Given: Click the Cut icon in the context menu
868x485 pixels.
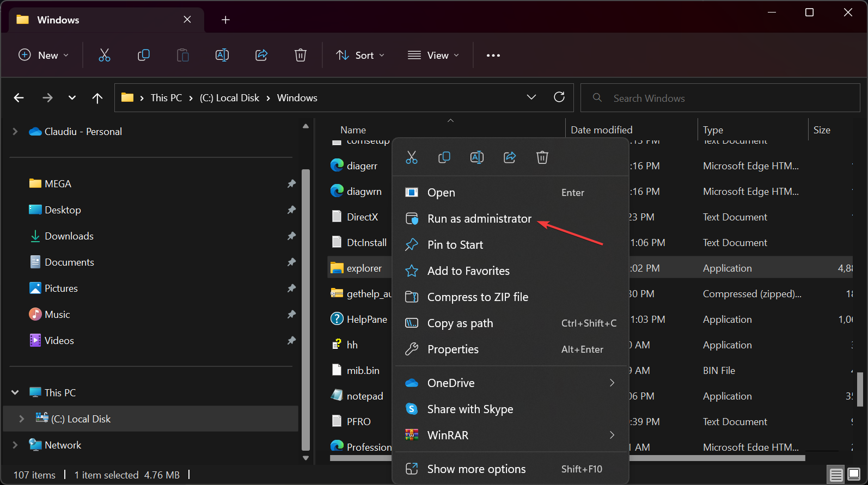Looking at the screenshot, I should pyautogui.click(x=412, y=158).
